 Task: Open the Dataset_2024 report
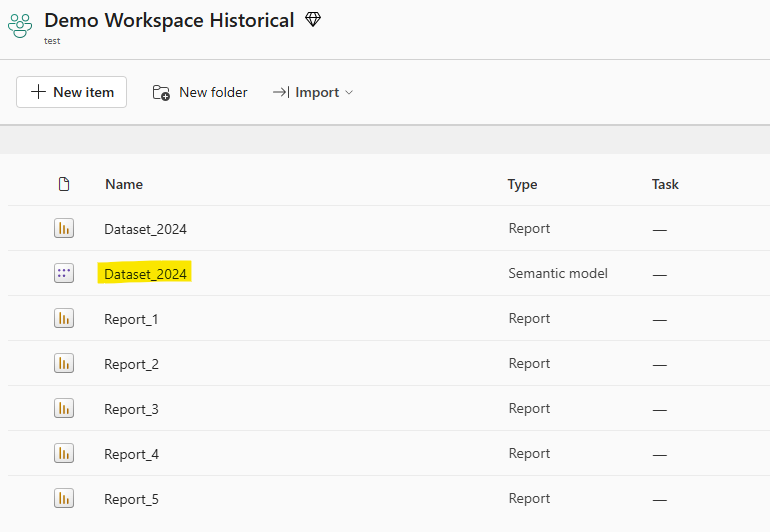[x=145, y=229]
